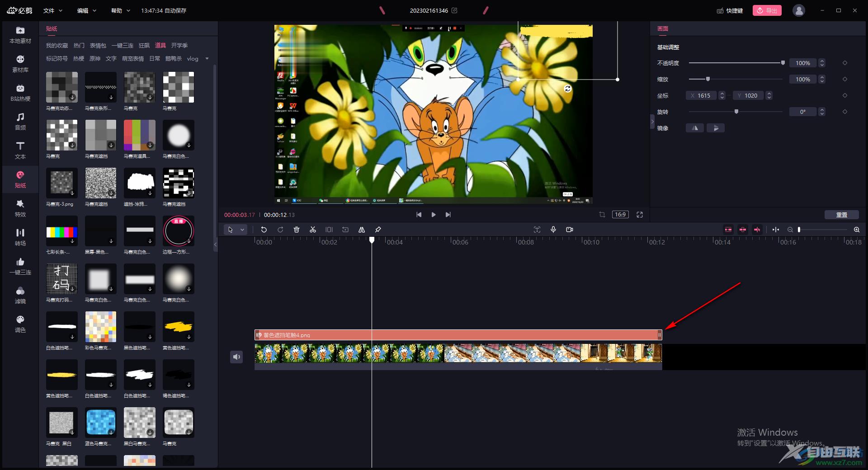Redo the last timeline action
The width and height of the screenshot is (868, 470).
(x=280, y=230)
